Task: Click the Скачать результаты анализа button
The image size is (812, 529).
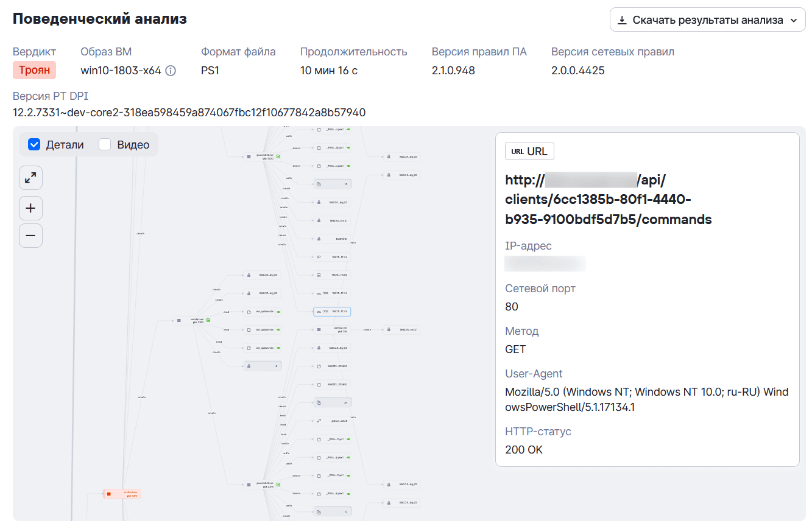Action: (707, 20)
